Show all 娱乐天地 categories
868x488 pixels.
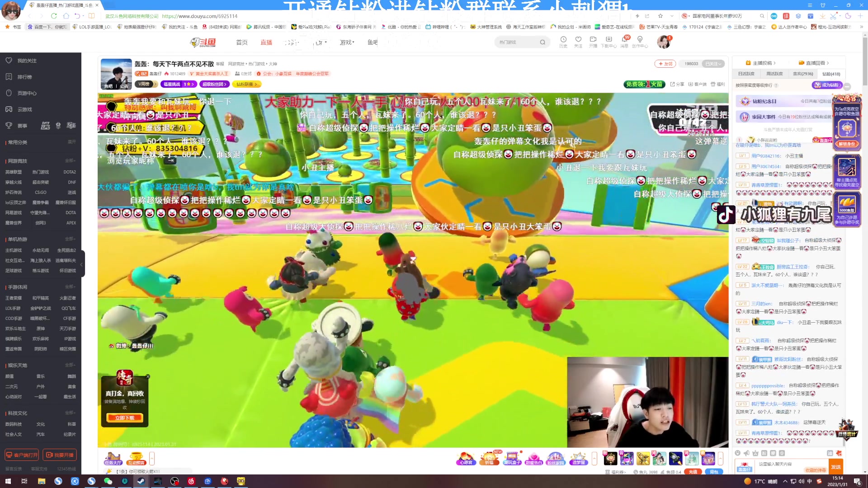pyautogui.click(x=70, y=365)
